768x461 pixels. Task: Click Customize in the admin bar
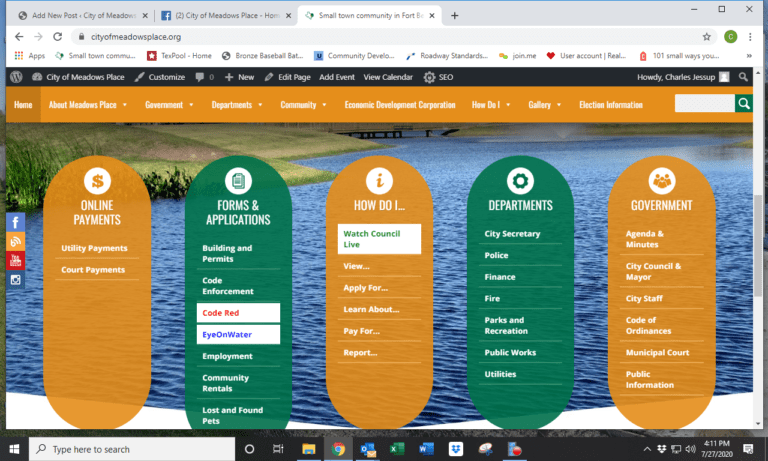[x=160, y=77]
